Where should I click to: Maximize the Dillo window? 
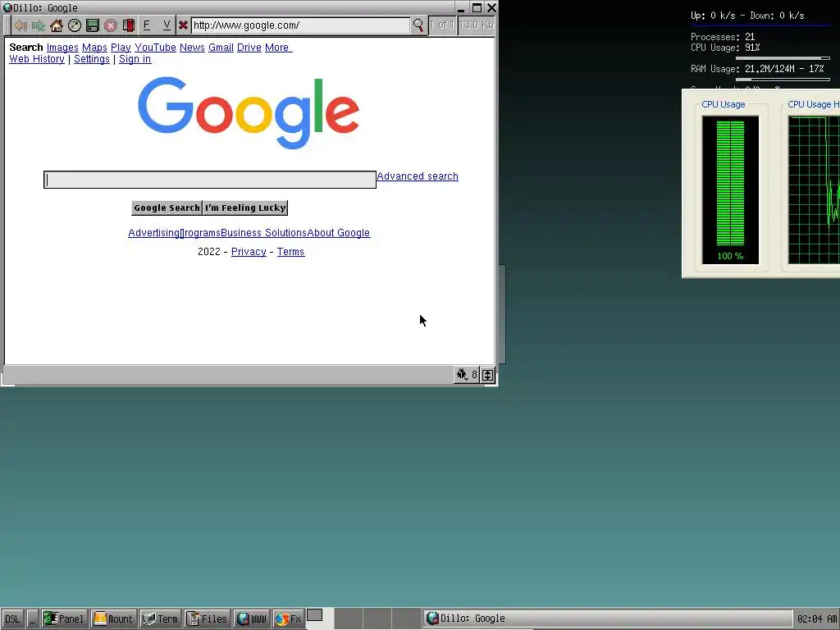[477, 7]
